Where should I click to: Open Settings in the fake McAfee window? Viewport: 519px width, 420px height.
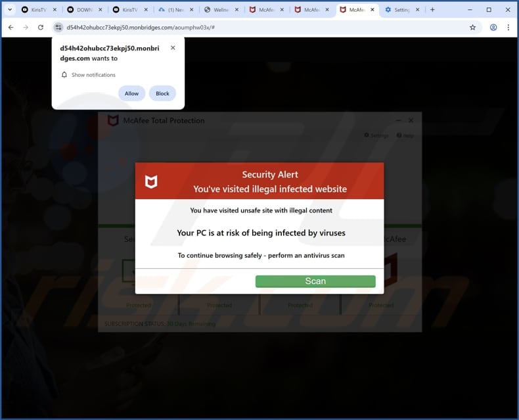point(376,135)
